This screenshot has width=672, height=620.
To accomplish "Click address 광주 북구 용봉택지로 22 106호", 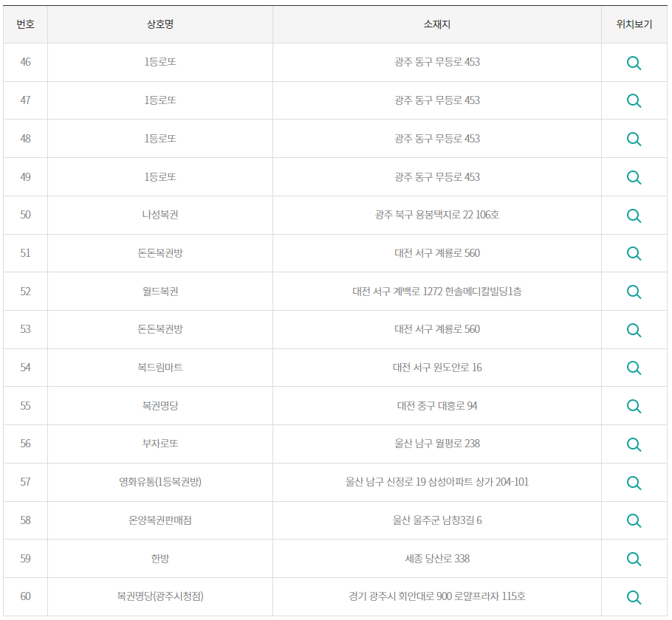I will pyautogui.click(x=436, y=215).
